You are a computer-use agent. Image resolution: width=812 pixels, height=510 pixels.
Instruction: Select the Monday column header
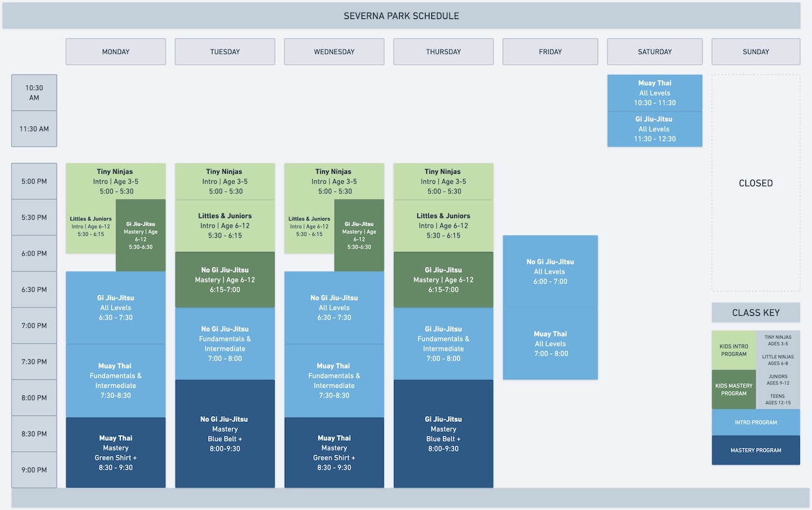(x=115, y=52)
